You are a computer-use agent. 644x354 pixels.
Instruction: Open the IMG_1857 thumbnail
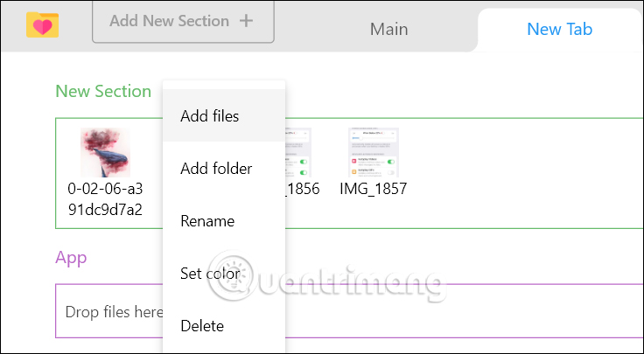(374, 153)
